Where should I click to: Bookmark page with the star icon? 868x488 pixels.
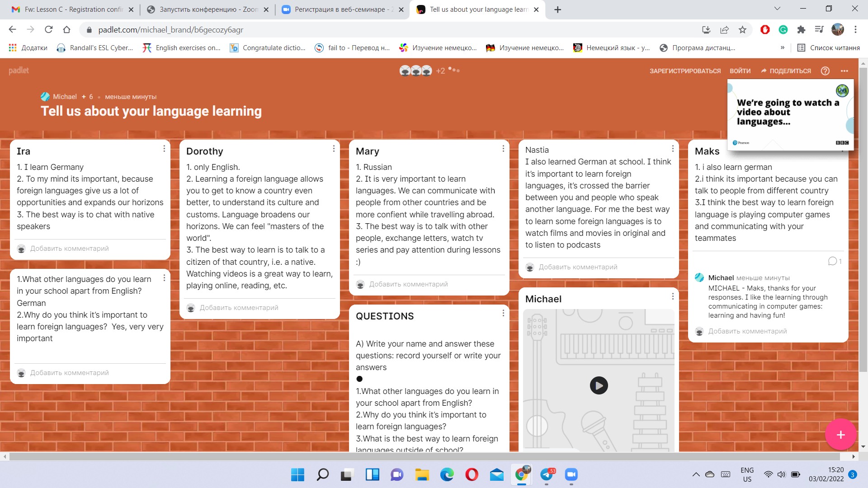(742, 30)
